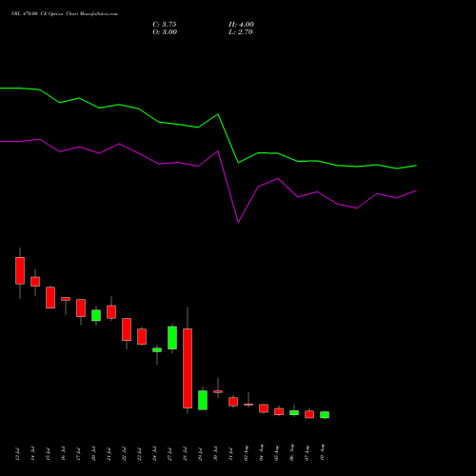Viewport: 476px width, 476px height.
Task: Click the open value 'O: 3.00'
Action: click(165, 32)
